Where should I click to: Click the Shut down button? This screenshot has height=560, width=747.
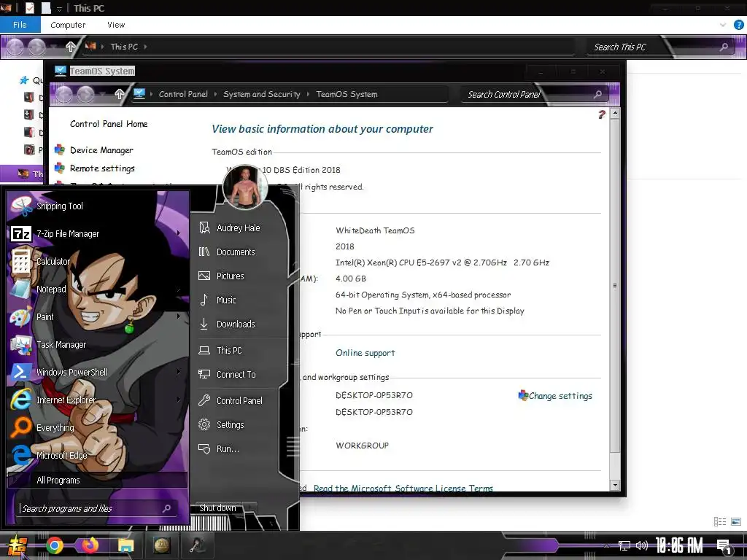pyautogui.click(x=217, y=508)
